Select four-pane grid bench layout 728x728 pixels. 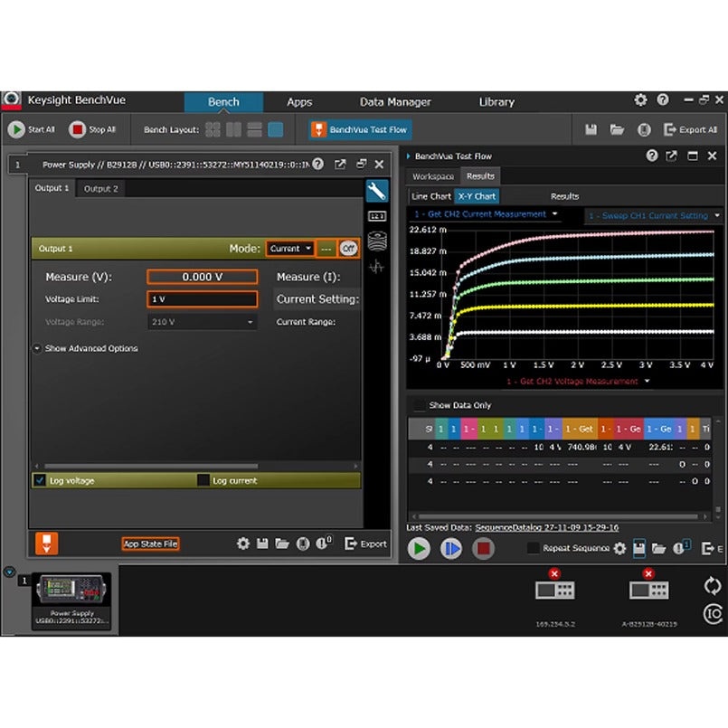(x=213, y=129)
